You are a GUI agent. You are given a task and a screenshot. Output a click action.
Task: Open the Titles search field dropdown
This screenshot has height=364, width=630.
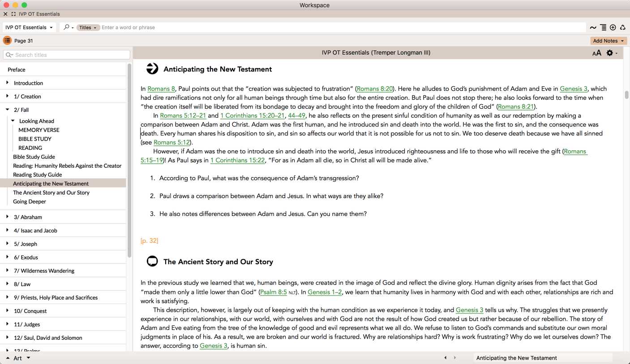[88, 28]
